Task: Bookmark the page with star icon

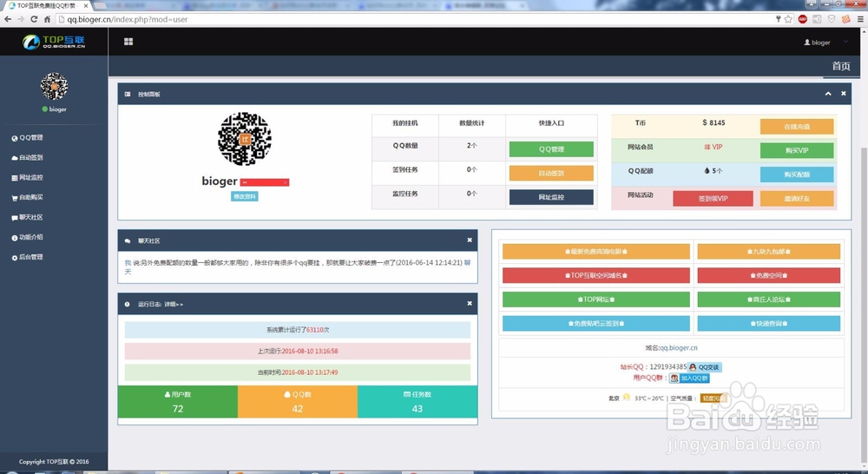Action: (788, 19)
